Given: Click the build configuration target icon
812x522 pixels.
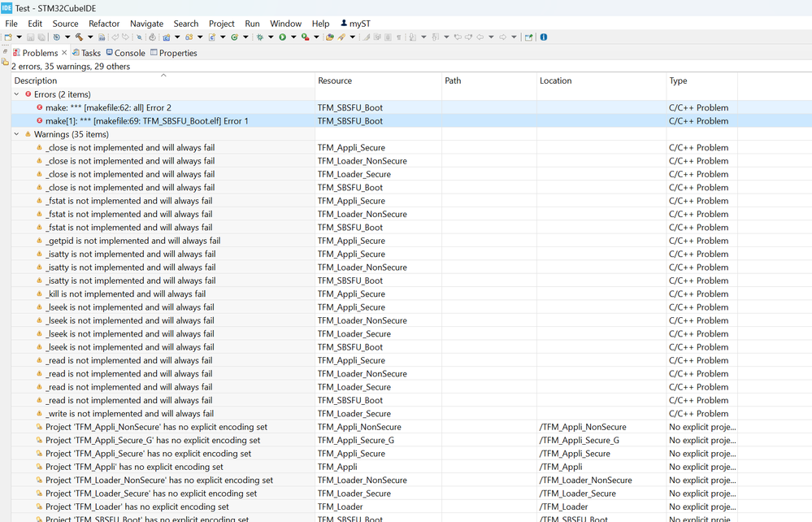Looking at the screenshot, I should coord(56,37).
